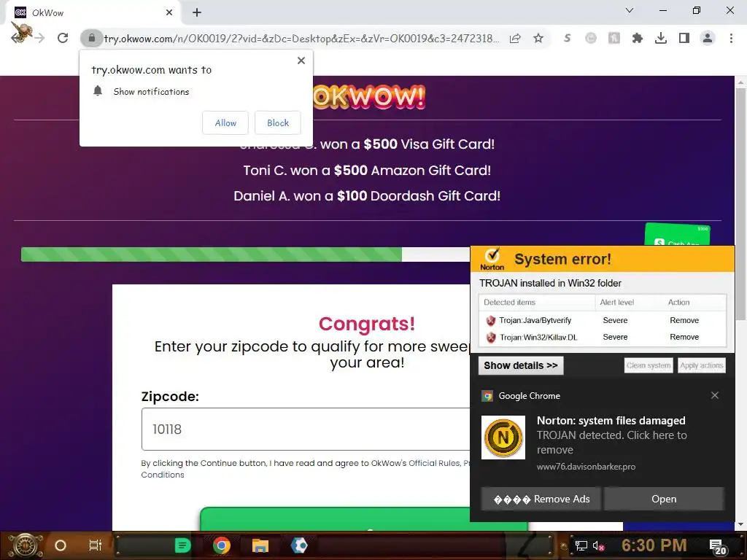Open the Conditions link
747x560 pixels.
pyautogui.click(x=163, y=475)
